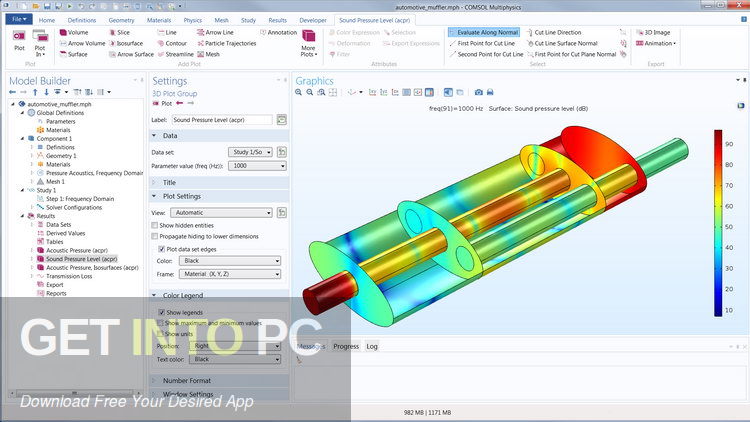Open the Developer ribbon tab

click(313, 20)
